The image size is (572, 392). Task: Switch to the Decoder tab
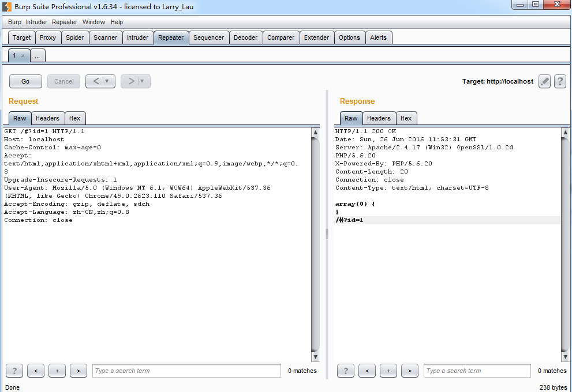[245, 37]
